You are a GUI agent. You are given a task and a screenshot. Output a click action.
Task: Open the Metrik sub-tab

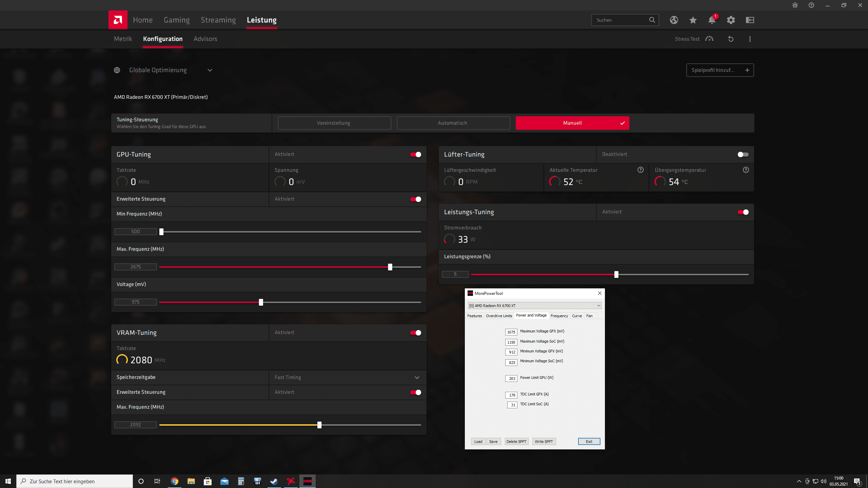tap(123, 39)
